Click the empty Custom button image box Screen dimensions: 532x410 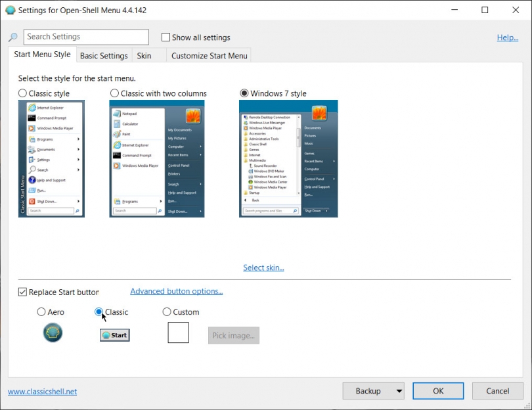pos(178,332)
